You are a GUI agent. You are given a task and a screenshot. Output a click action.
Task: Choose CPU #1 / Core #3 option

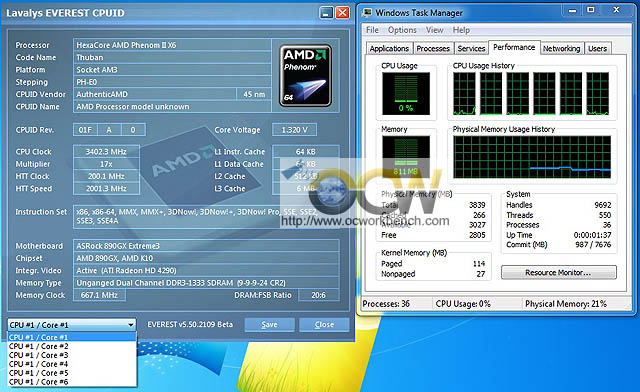72,355
